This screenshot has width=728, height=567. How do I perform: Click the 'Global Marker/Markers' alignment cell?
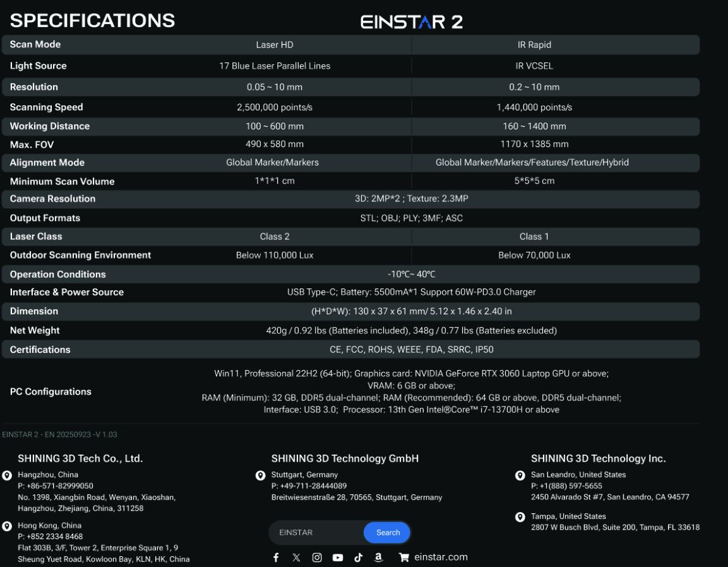(x=272, y=162)
